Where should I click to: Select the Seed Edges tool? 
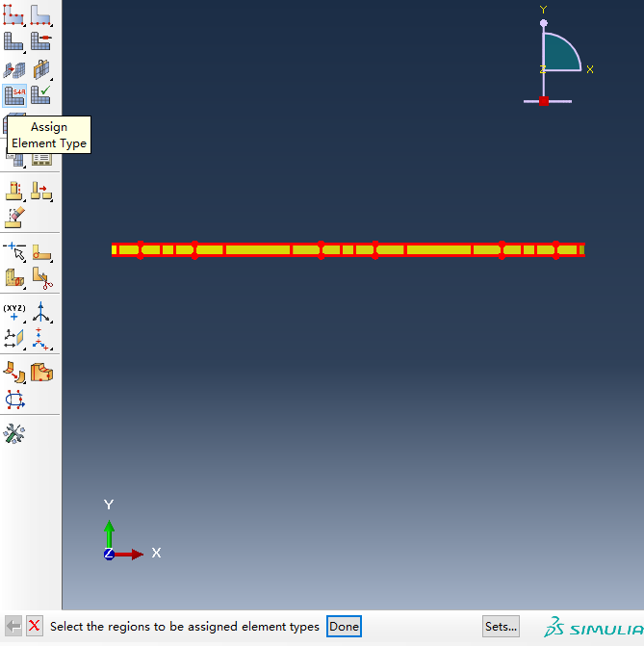41,14
